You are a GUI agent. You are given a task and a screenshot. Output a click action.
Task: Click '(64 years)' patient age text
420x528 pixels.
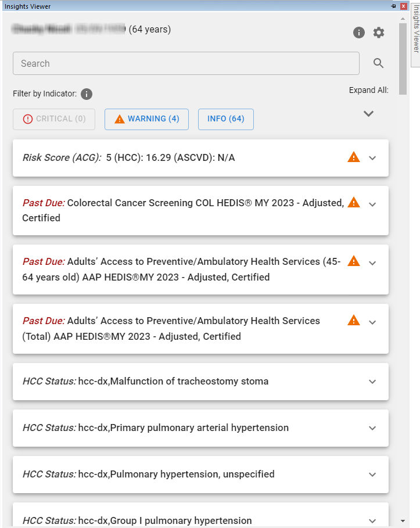(150, 29)
